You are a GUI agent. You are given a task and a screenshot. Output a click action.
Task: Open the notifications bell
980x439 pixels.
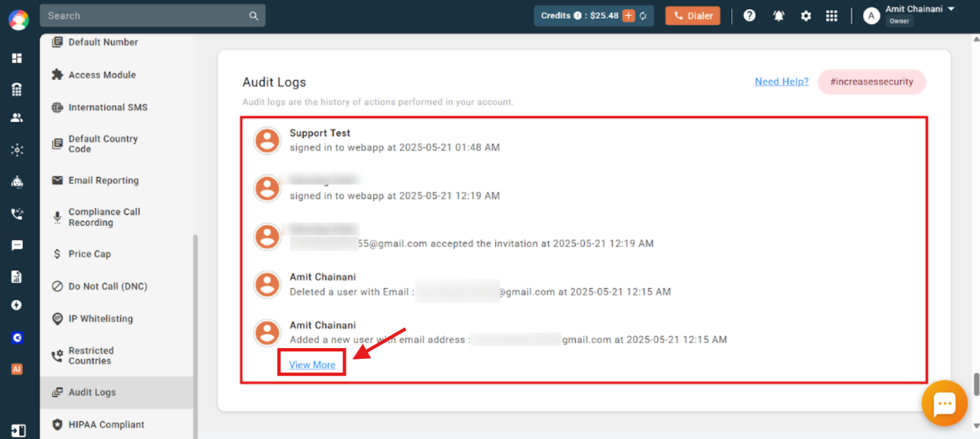[x=778, y=15]
